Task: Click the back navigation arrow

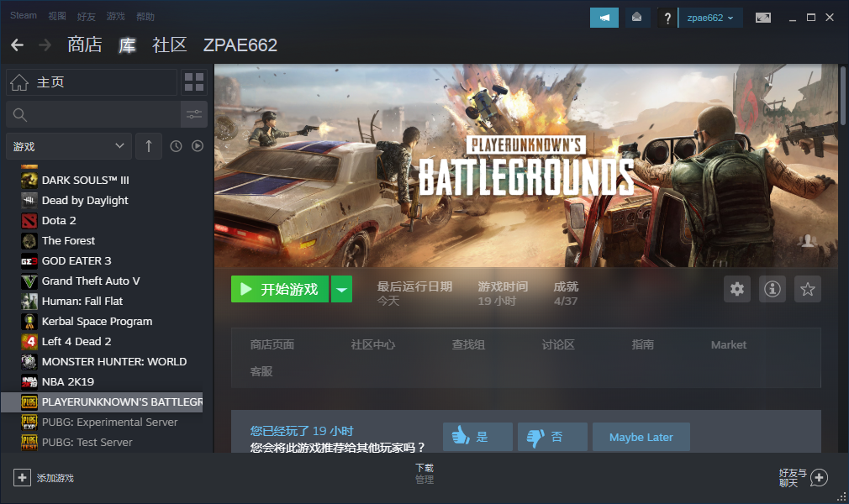Action: click(x=18, y=45)
